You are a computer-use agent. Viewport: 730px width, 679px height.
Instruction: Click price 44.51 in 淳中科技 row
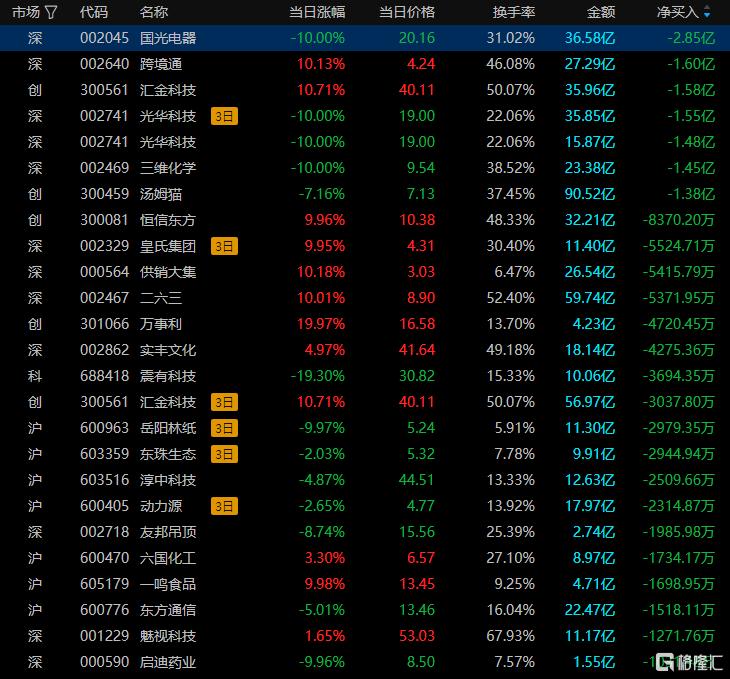pyautogui.click(x=417, y=480)
